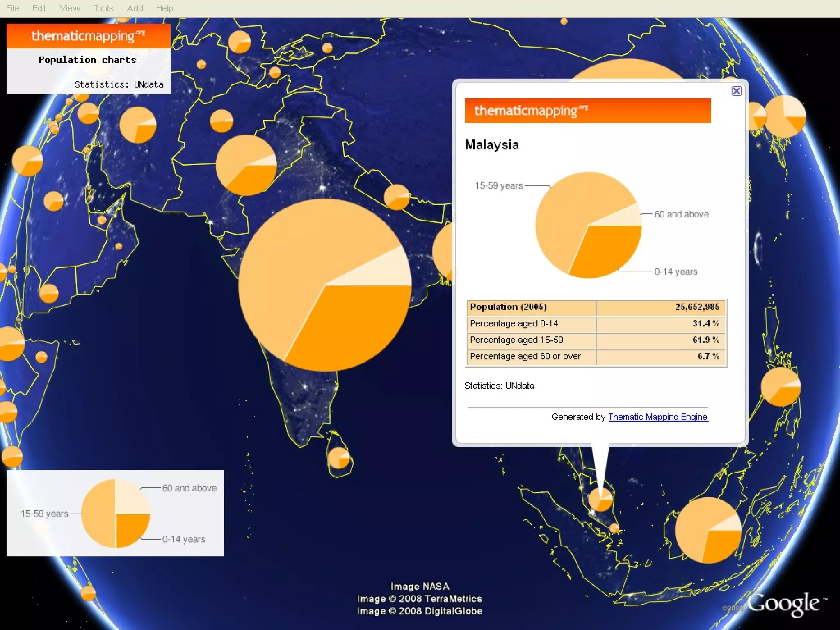Image resolution: width=840 pixels, height=630 pixels.
Task: Select the Japan pie chart marker
Action: click(x=785, y=116)
